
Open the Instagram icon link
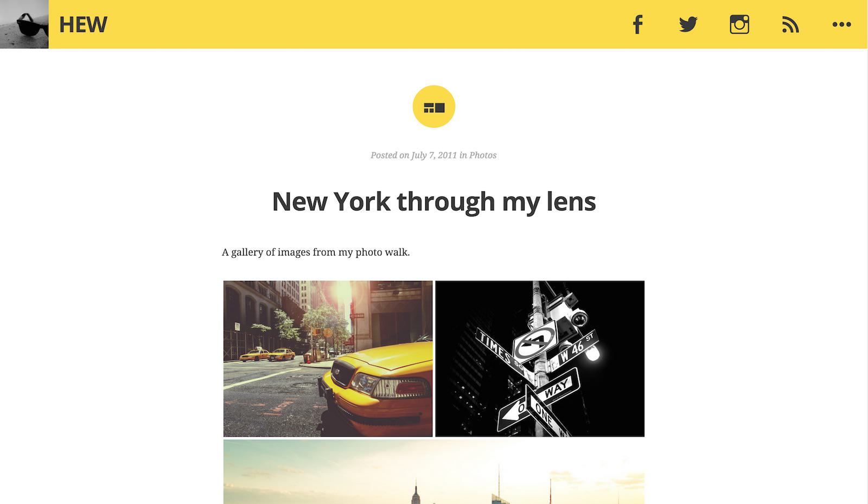point(739,24)
